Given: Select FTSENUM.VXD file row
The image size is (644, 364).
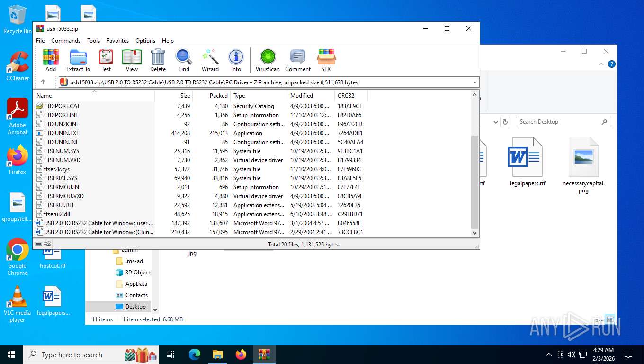Looking at the screenshot, I should click(201, 160).
